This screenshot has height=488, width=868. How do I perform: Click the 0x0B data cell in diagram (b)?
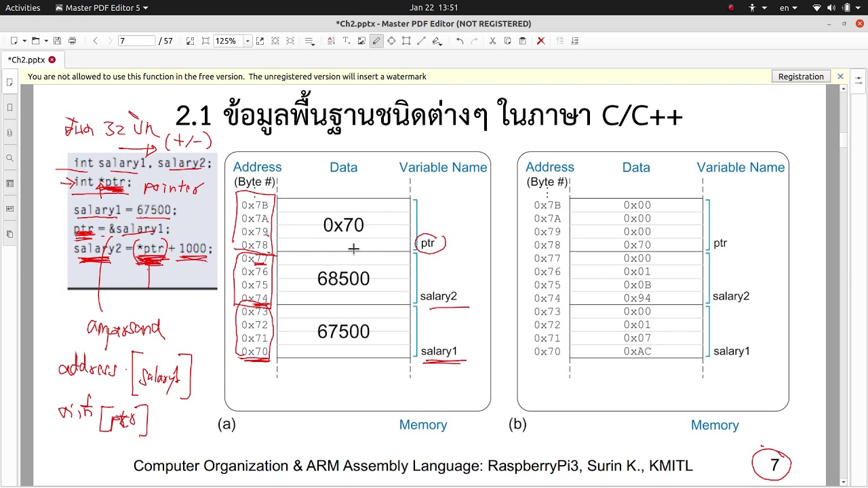pyautogui.click(x=637, y=285)
